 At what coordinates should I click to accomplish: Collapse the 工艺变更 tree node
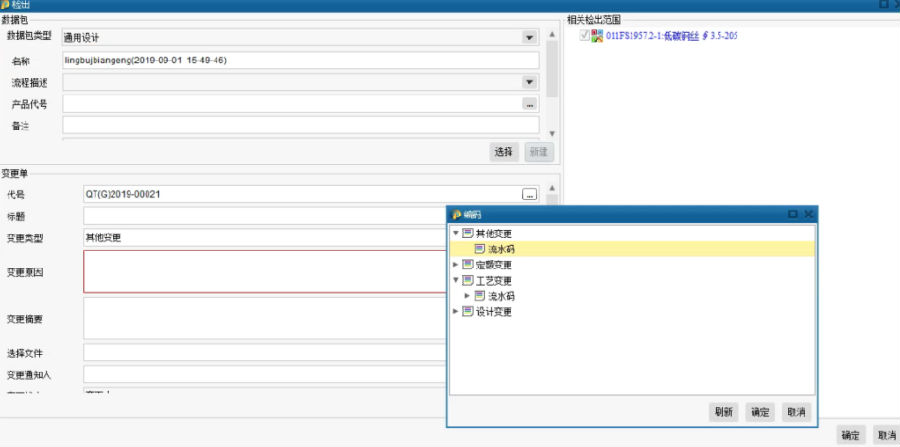tap(456, 281)
